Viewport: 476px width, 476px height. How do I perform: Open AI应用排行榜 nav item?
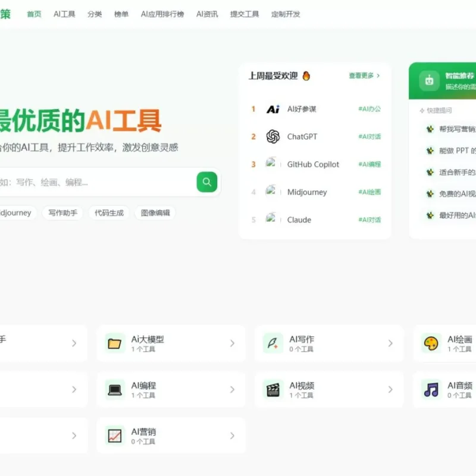point(162,14)
